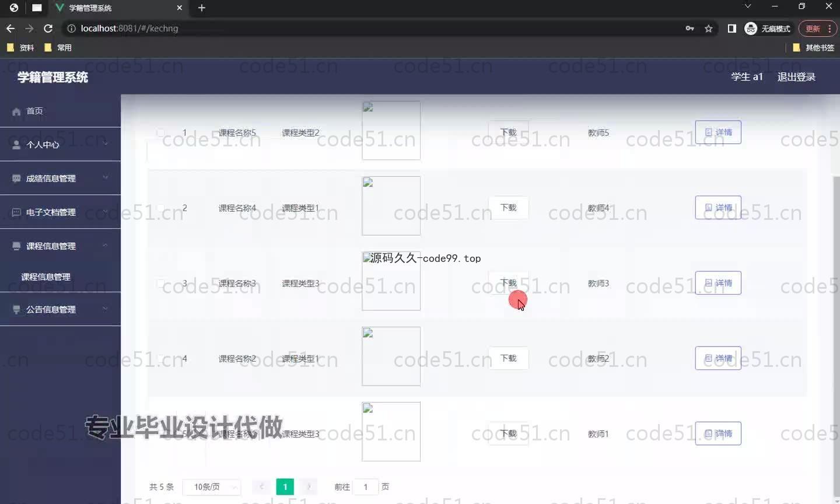The image size is (840, 504).
Task: Select the checkbox for row 课程名称4
Action: tap(160, 208)
